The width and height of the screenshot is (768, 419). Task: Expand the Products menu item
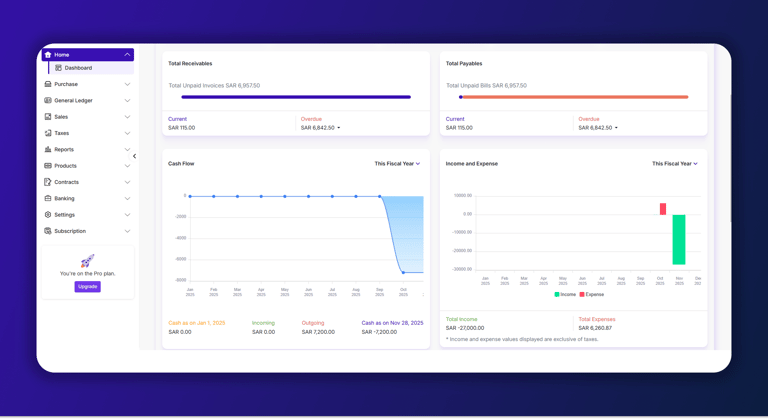click(88, 166)
